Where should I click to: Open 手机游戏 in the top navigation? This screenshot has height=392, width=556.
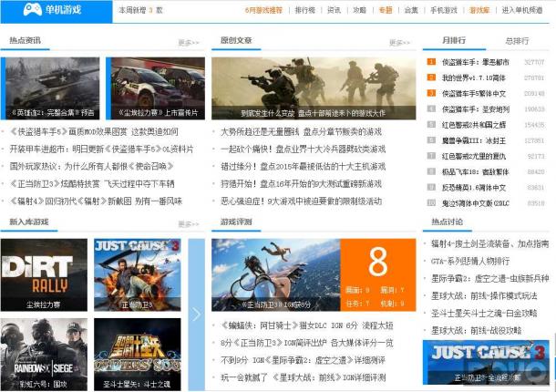click(444, 10)
